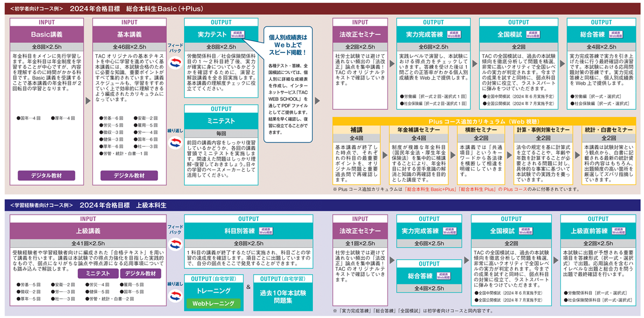644x318 pixels.
Task: Click the purple ミニテスト button in 上級講義
Action: [x=97, y=274]
